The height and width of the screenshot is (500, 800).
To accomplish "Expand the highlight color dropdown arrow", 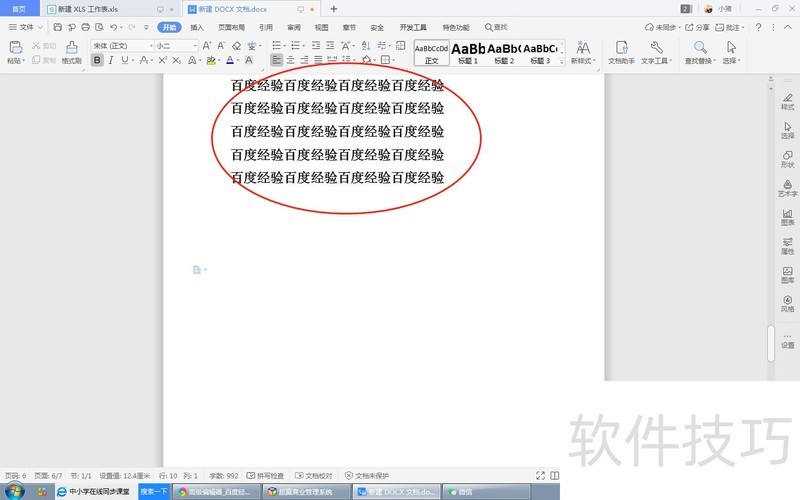I will coord(219,60).
